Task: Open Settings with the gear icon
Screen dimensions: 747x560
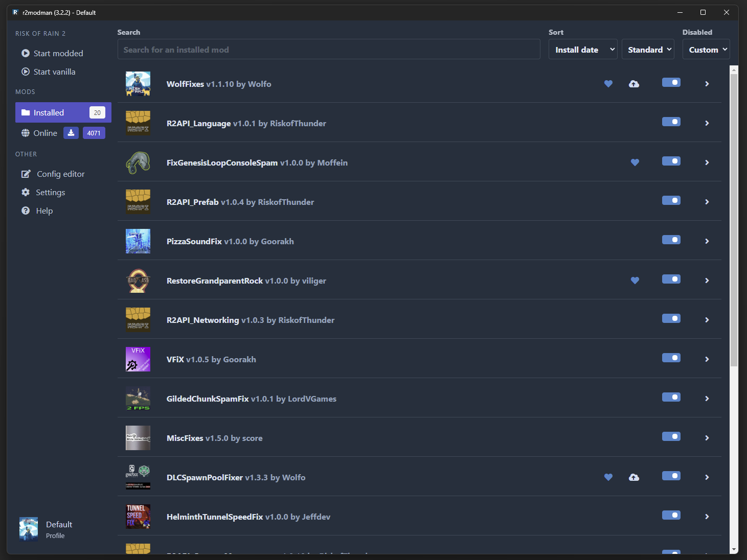Action: (26, 193)
